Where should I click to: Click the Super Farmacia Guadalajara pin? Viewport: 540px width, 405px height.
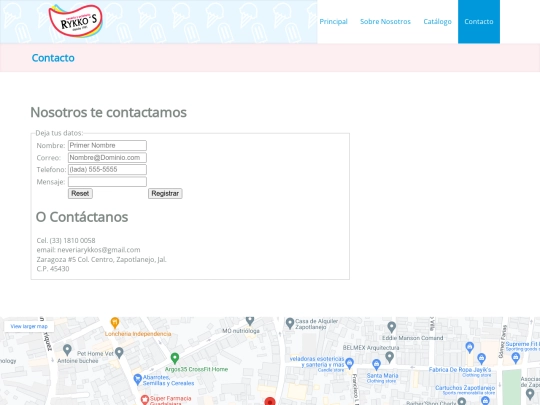(145, 399)
